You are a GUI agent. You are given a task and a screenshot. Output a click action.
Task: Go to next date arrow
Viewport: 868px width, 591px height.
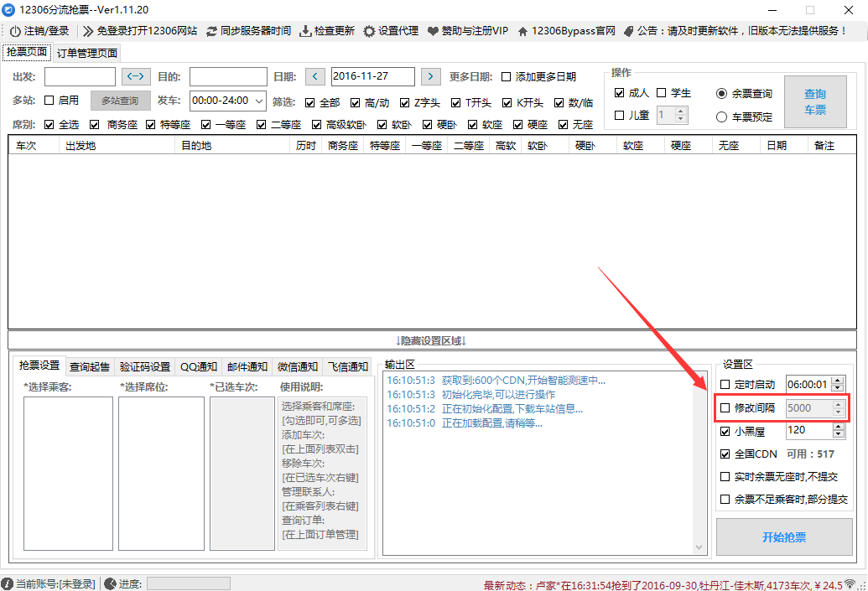point(431,76)
